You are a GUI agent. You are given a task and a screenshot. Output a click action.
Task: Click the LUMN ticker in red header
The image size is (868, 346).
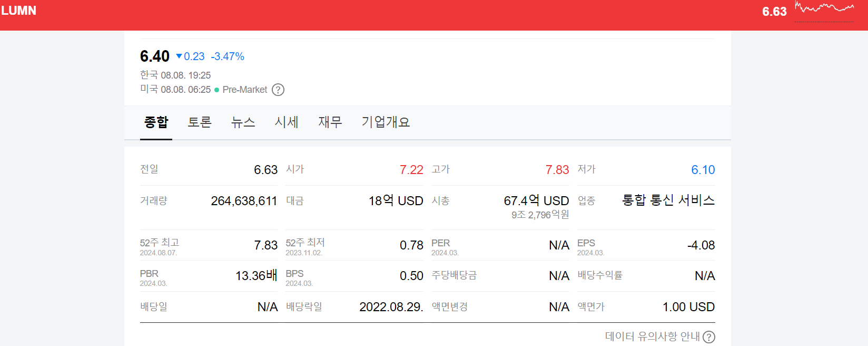click(x=18, y=11)
